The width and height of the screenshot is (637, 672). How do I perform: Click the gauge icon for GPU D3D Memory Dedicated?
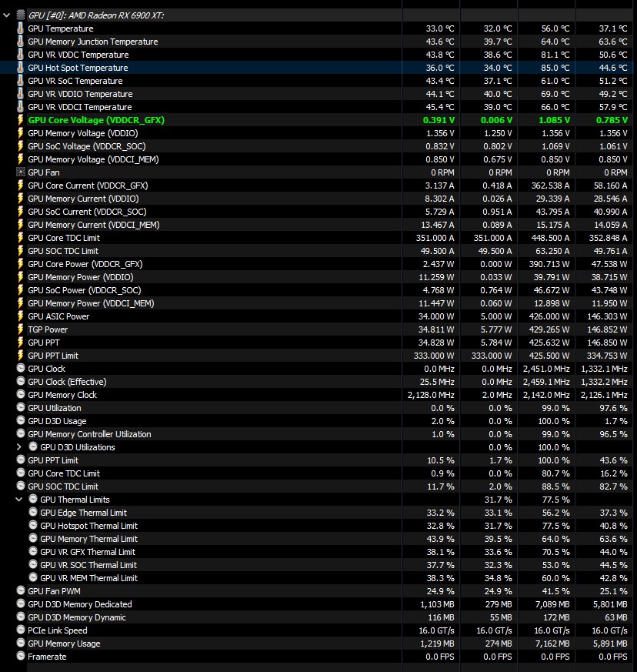click(x=21, y=603)
